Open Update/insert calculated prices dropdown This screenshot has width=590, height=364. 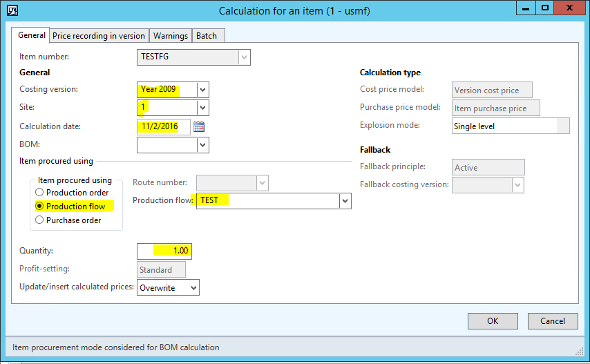[x=193, y=287]
